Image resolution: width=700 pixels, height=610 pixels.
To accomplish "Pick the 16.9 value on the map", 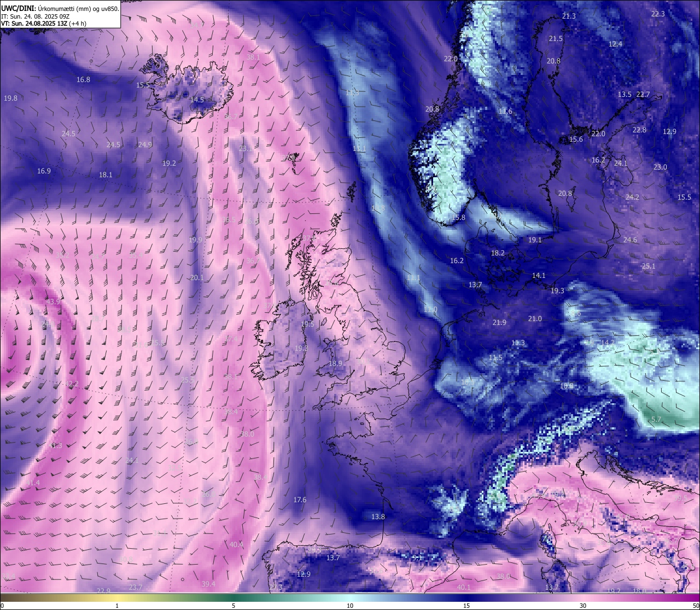I will tap(44, 171).
